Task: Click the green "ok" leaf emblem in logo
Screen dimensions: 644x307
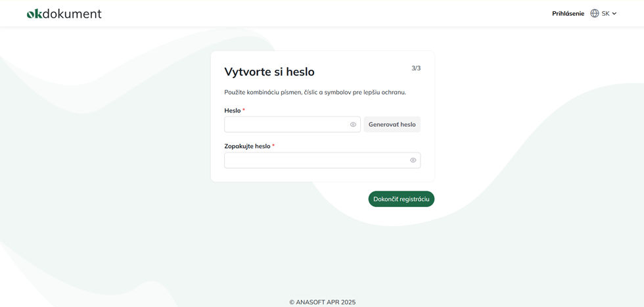Action: [34, 13]
